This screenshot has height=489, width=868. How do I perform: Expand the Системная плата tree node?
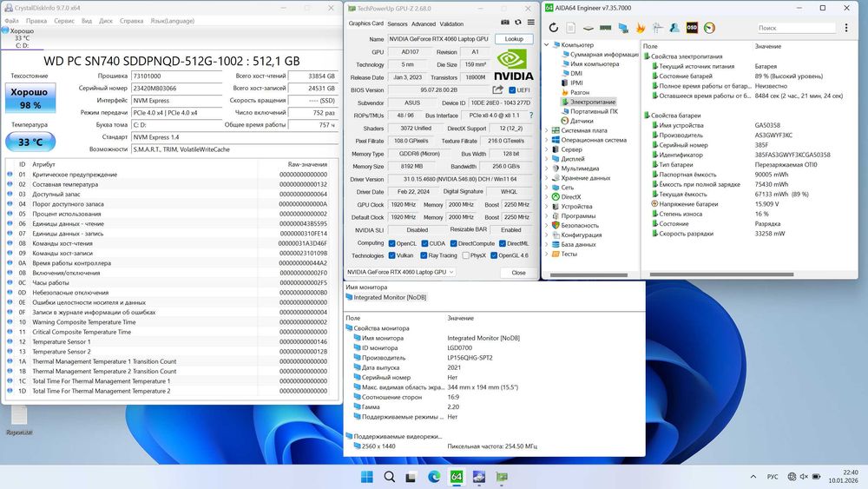pyautogui.click(x=547, y=130)
